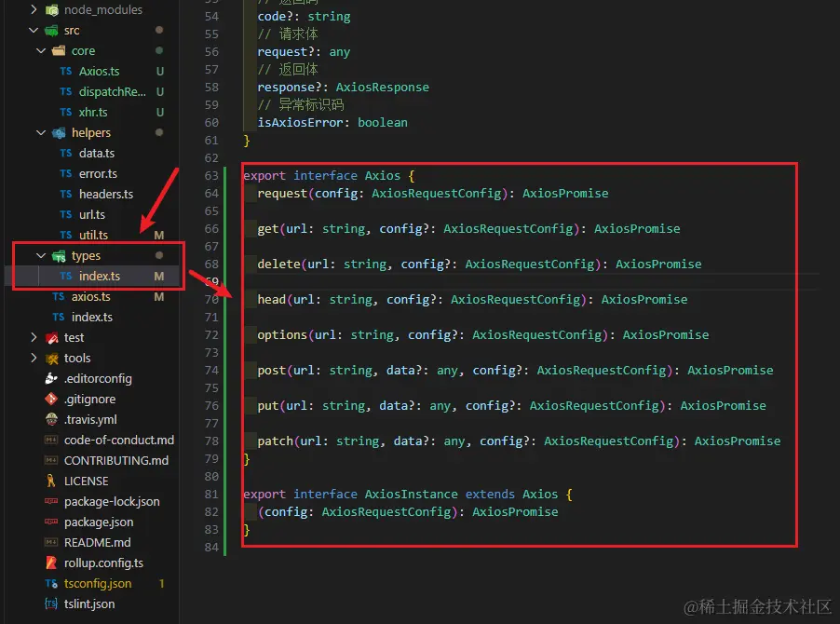The height and width of the screenshot is (624, 840).
Task: Click the src folder icon
Action: coord(52,31)
